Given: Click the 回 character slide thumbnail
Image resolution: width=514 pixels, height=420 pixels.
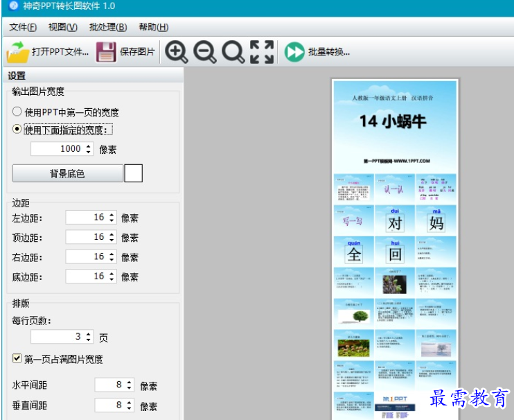Looking at the screenshot, I should coord(395,251).
